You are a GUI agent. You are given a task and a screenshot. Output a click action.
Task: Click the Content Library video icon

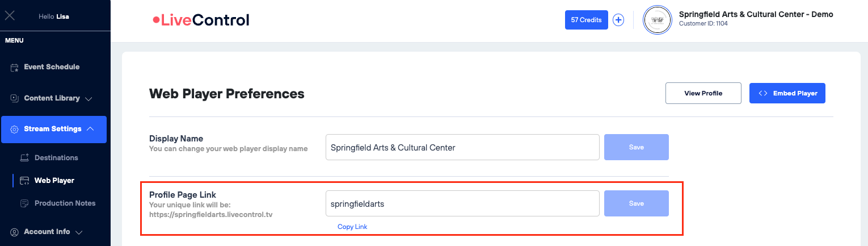pyautogui.click(x=15, y=98)
